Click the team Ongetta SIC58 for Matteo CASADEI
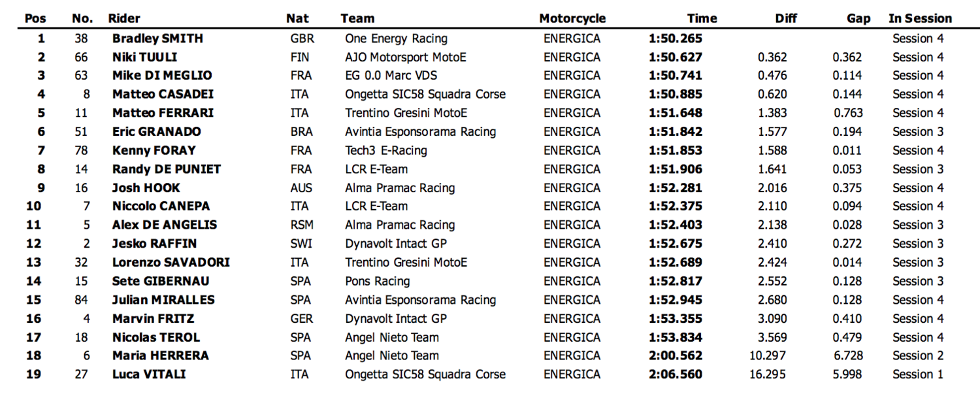The height and width of the screenshot is (396, 980). (x=425, y=94)
